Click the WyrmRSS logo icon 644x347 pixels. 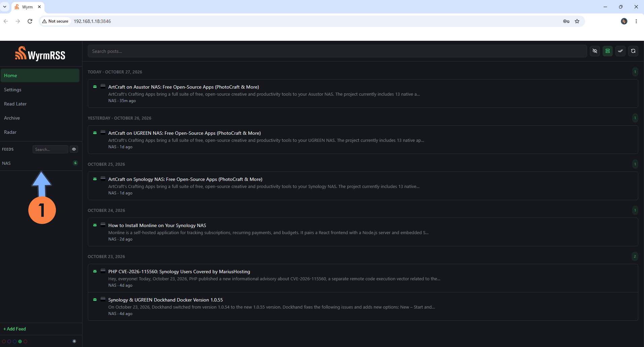point(21,53)
